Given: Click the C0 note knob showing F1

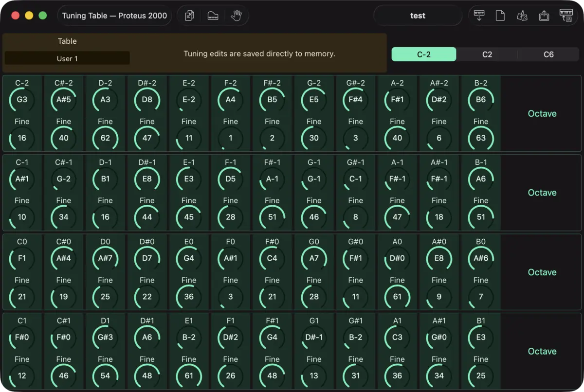Looking at the screenshot, I should pyautogui.click(x=22, y=258).
